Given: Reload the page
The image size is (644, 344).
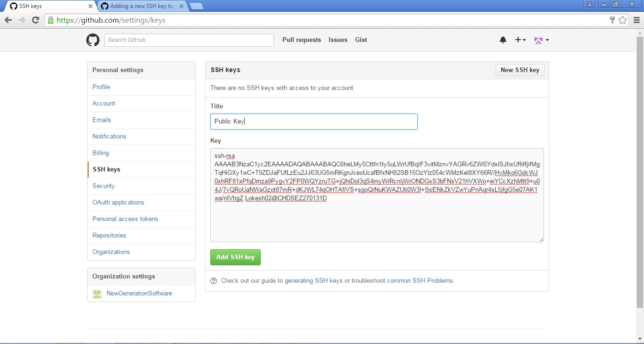Looking at the screenshot, I should [x=35, y=20].
